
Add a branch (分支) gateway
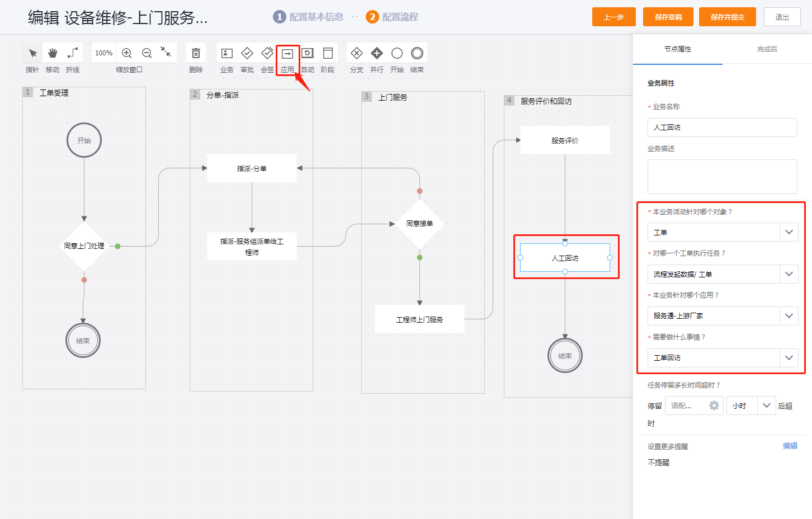(x=357, y=53)
